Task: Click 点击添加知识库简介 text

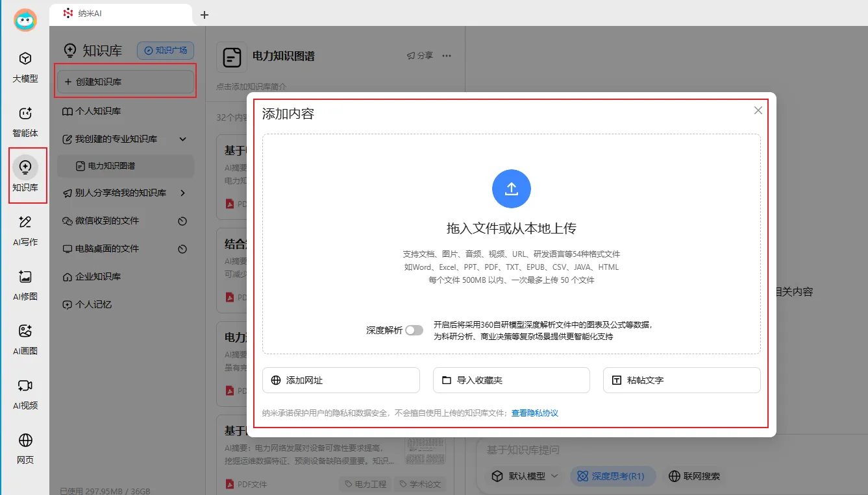Action: click(251, 86)
